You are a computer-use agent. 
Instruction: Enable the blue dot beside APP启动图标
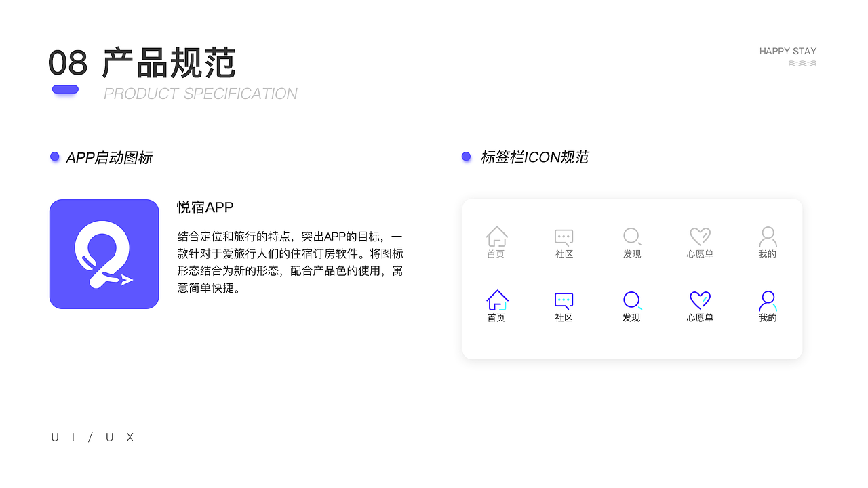pos(54,157)
